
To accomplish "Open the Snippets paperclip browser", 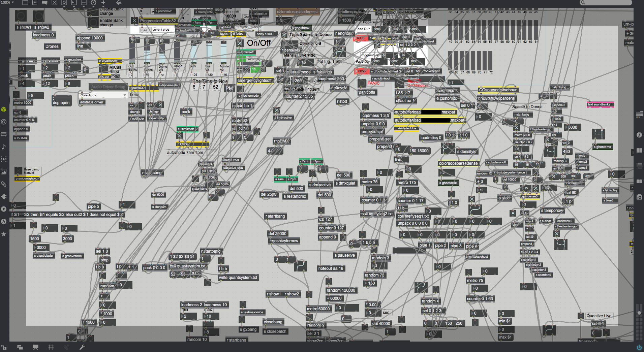I will pyautogui.click(x=4, y=184).
